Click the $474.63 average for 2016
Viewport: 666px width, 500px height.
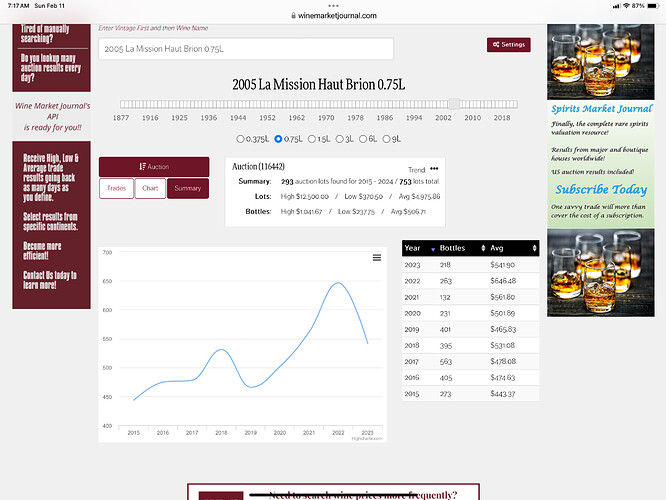(502, 378)
